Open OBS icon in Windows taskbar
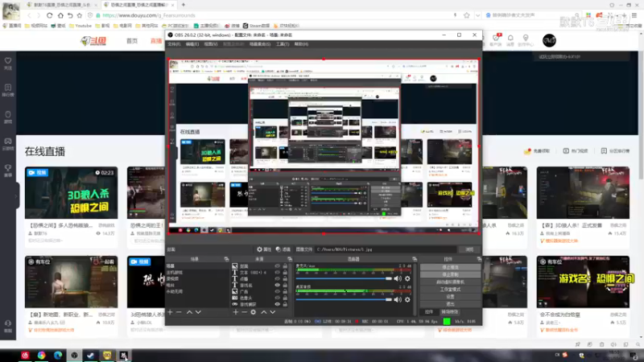The height and width of the screenshot is (362, 644). click(74, 355)
